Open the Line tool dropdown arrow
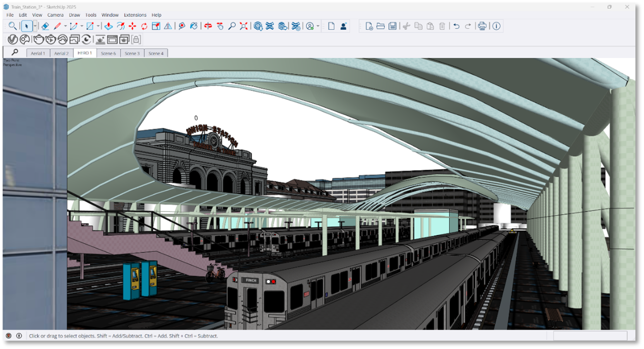The width and height of the screenshot is (644, 349). point(65,26)
